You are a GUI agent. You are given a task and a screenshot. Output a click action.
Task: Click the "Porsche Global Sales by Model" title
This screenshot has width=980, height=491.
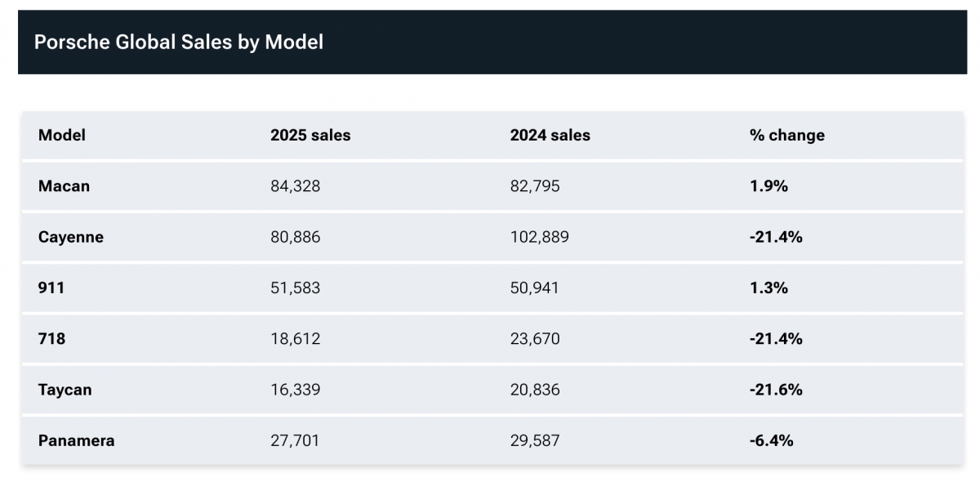tap(179, 42)
